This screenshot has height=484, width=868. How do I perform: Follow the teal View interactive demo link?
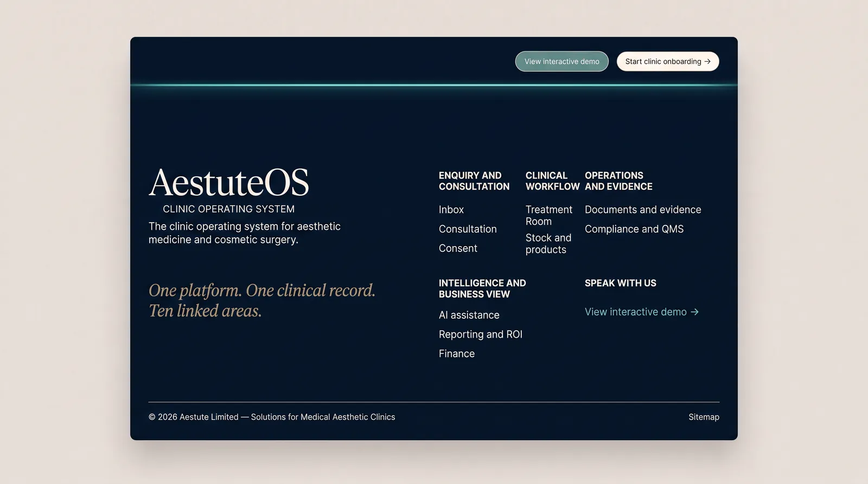click(x=642, y=312)
